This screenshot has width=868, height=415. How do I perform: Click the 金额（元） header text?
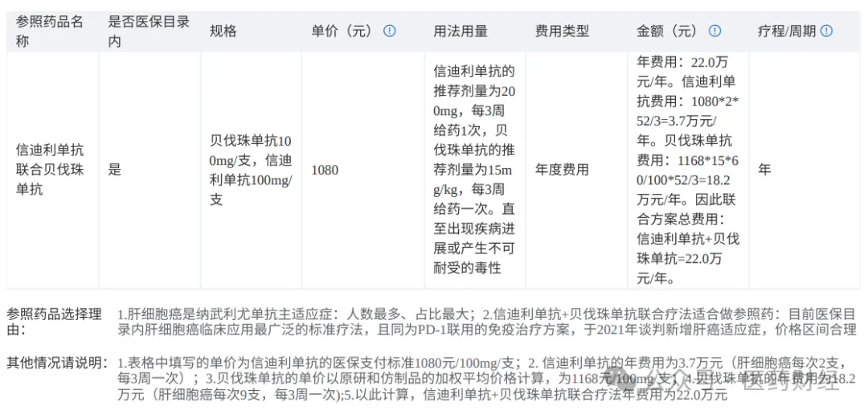(x=667, y=31)
